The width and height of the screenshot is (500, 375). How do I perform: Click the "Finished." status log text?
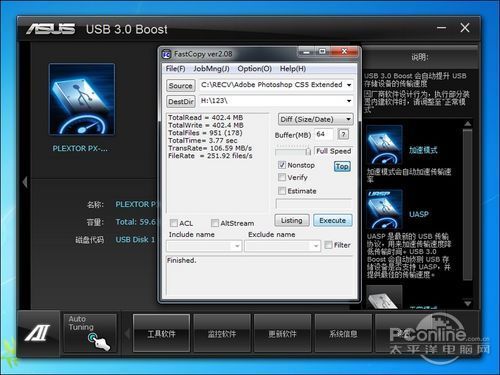(182, 260)
